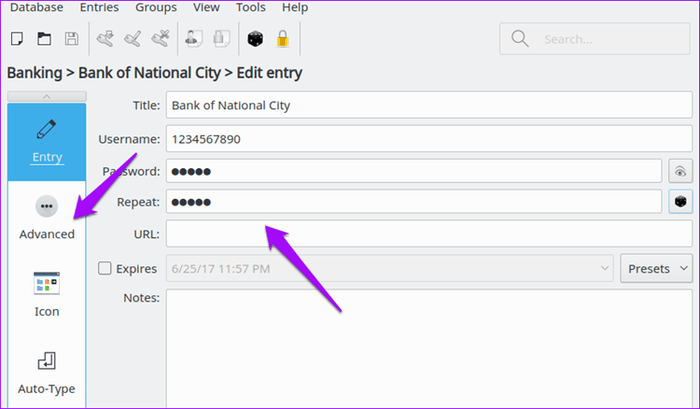Viewport: 700px width, 409px height.
Task: Click Edit entry key icon in toolbar
Action: pos(133,39)
